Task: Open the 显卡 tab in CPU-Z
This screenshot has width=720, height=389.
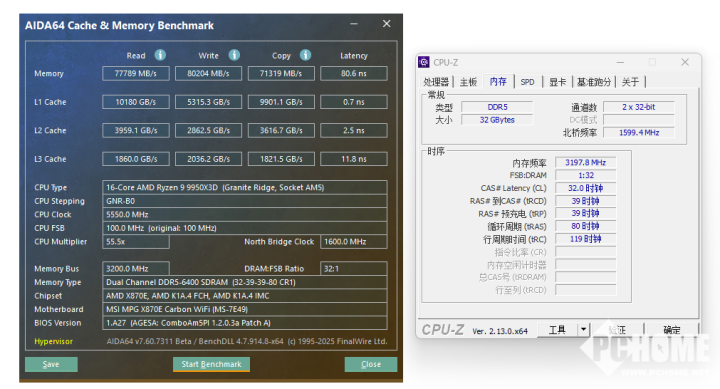Action: [x=557, y=82]
